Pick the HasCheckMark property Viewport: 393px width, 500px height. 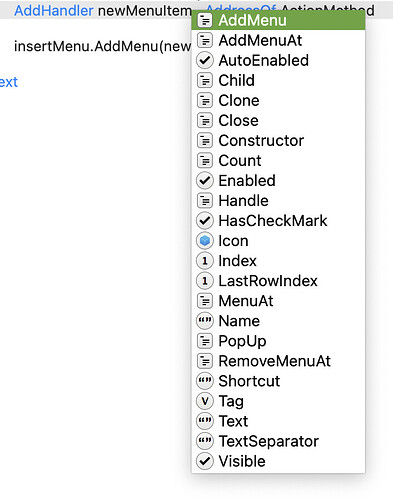point(278,221)
